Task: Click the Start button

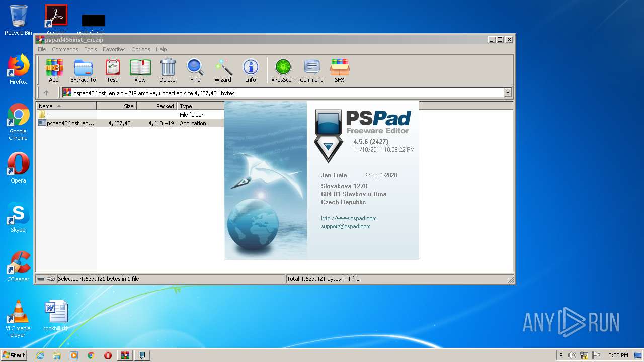Action: [x=14, y=355]
